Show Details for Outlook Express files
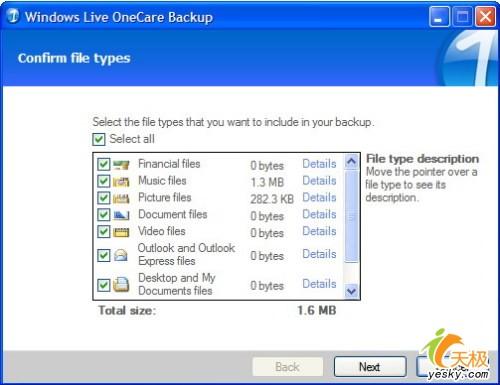The height and width of the screenshot is (385, 500). coord(319,254)
